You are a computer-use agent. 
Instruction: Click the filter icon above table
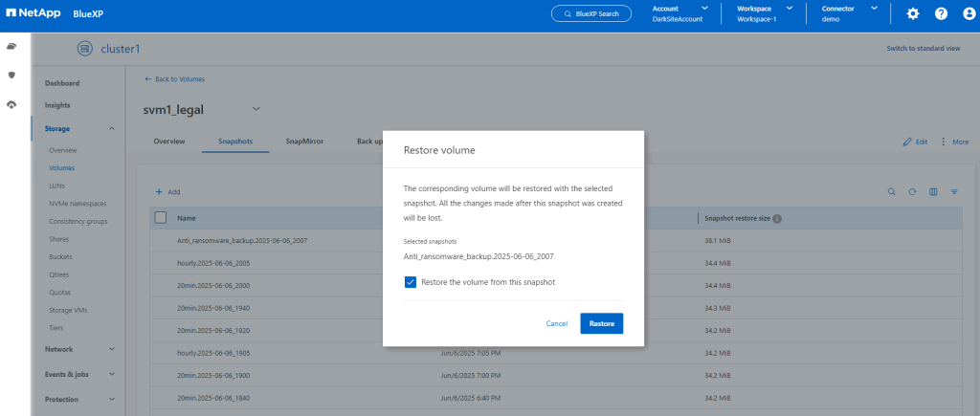click(954, 191)
